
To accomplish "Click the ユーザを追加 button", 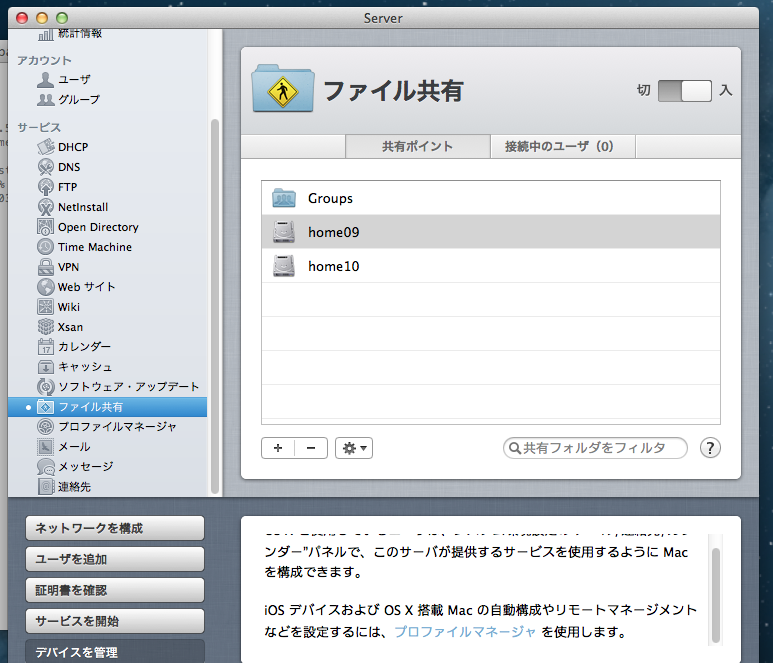I will 115,559.
